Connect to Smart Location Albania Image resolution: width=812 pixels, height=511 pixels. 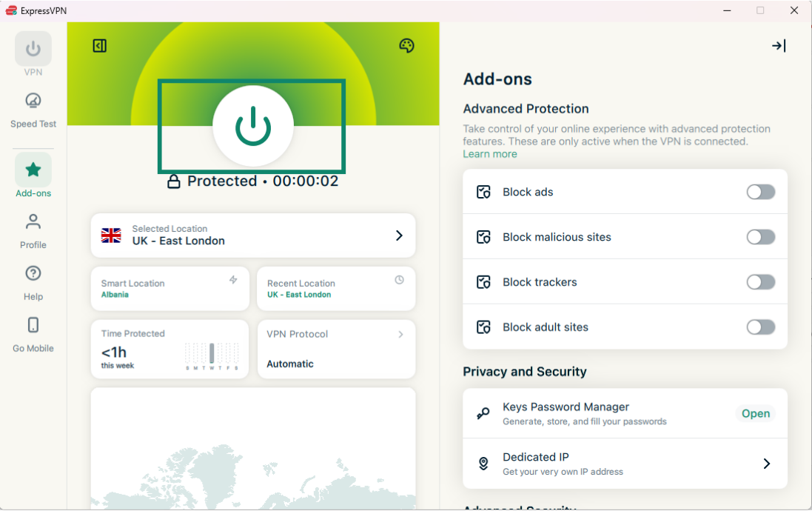[170, 289]
